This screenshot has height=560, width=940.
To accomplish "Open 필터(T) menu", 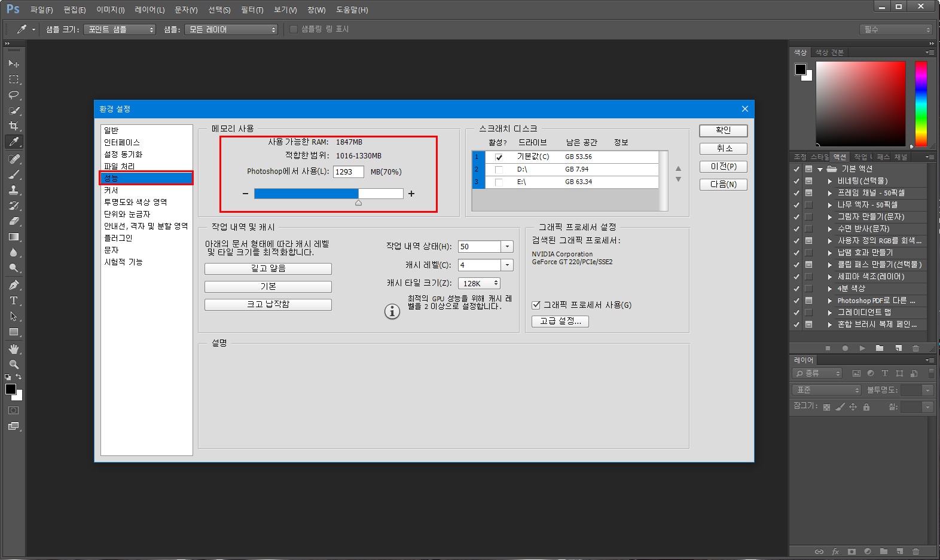I will coord(252,10).
